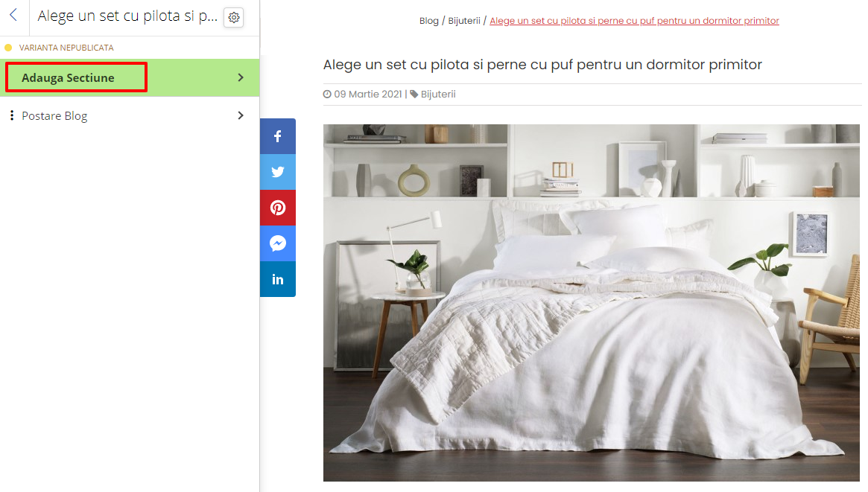The width and height of the screenshot is (868, 492).
Task: Click the back arrow in the editor header
Action: click(x=14, y=16)
